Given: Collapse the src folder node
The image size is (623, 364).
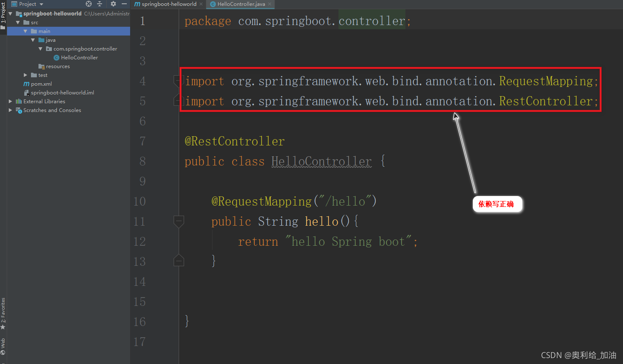Looking at the screenshot, I should (x=18, y=23).
